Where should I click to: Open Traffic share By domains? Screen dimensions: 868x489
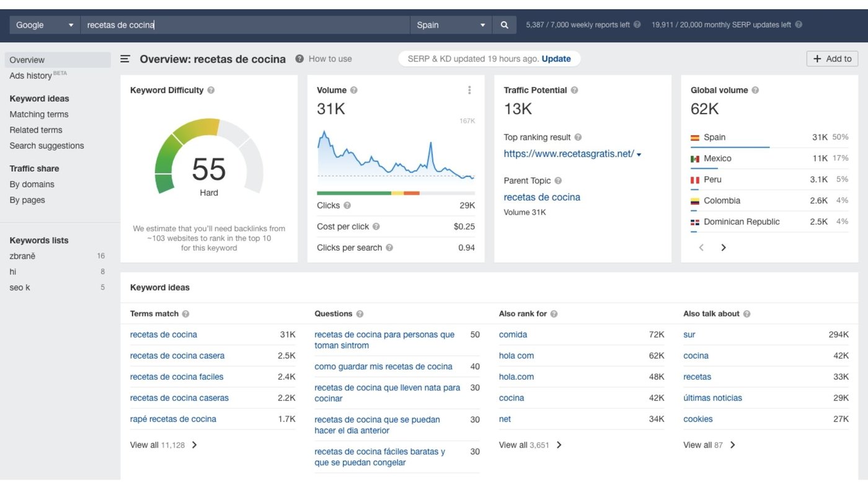coord(32,184)
